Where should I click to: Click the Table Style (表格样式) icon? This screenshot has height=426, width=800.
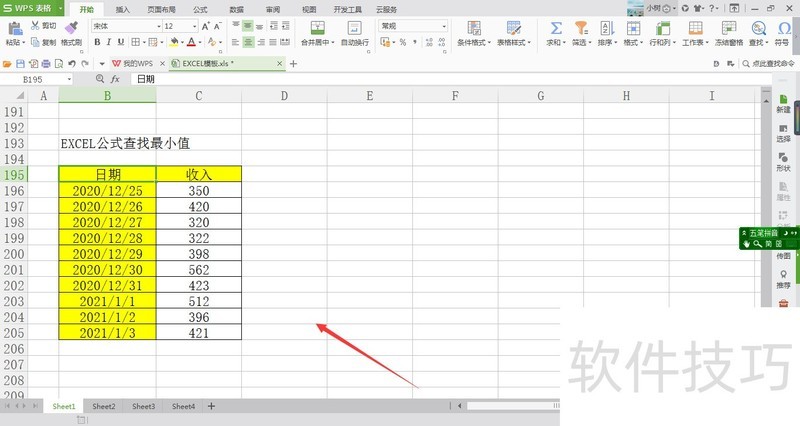(x=513, y=28)
